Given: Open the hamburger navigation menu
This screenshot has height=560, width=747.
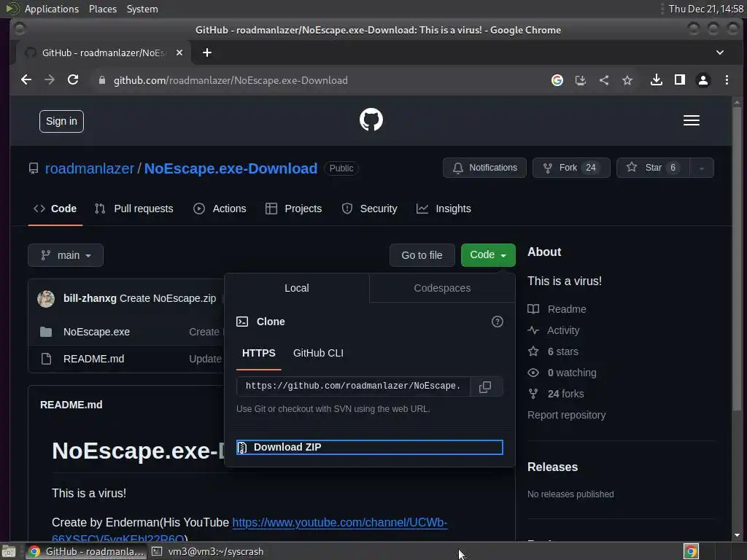Looking at the screenshot, I should pos(692,120).
